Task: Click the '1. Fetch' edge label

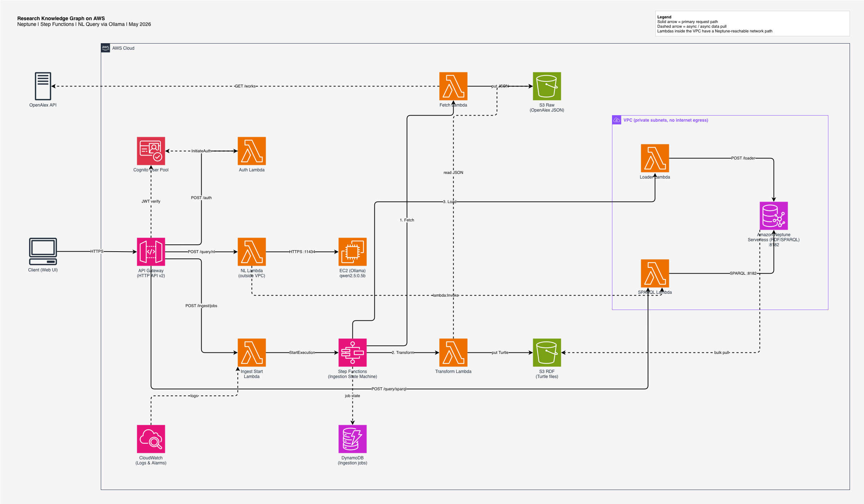Action: [x=407, y=220]
